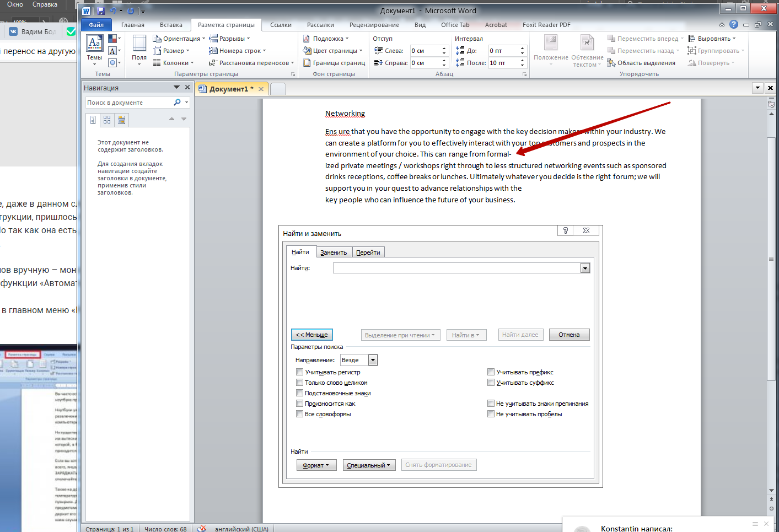The height and width of the screenshot is (532, 779).
Task: Expand the Направление direction dropdown
Action: point(373,360)
